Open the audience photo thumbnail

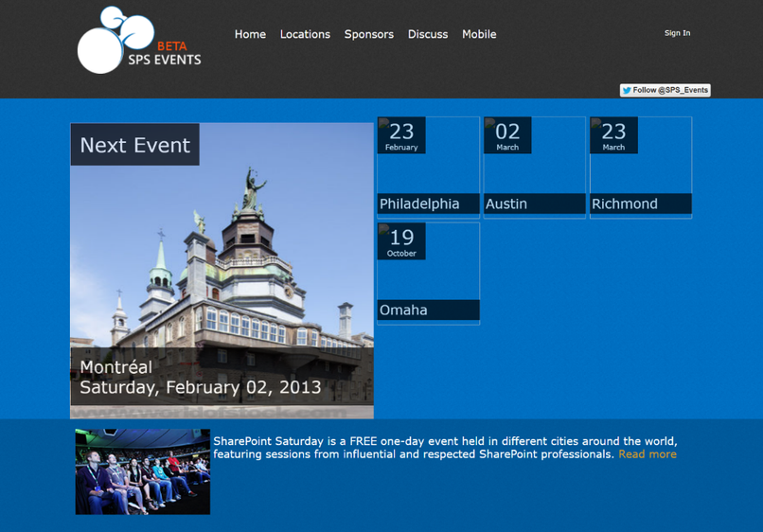tap(143, 471)
